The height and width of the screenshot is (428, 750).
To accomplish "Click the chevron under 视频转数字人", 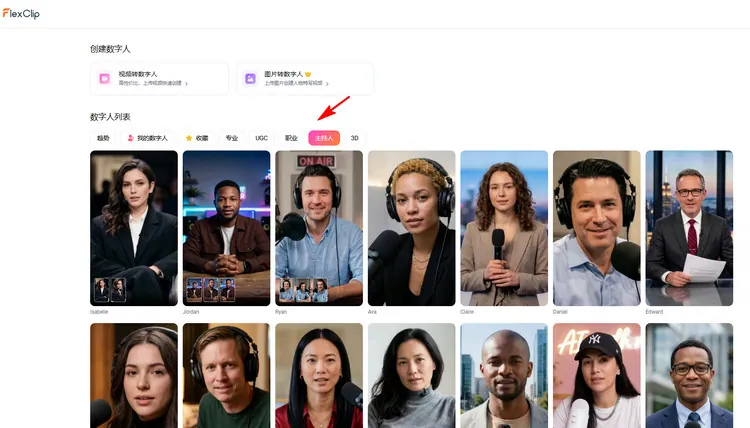I will (186, 84).
